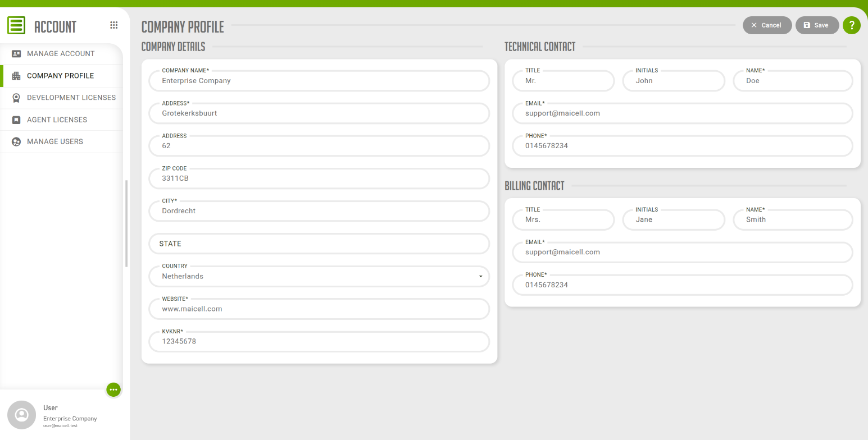Click the Manage Users people icon
868x440 pixels.
pyautogui.click(x=16, y=141)
